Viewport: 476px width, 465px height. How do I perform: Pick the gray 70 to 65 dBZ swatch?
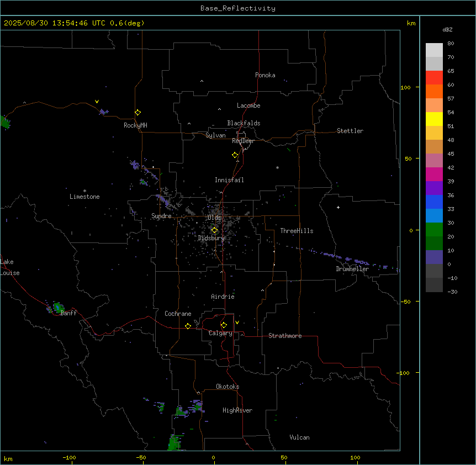pyautogui.click(x=434, y=64)
